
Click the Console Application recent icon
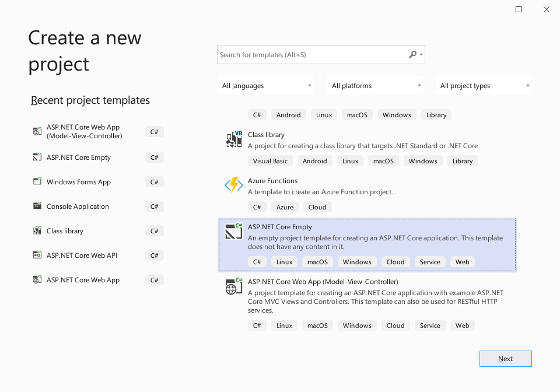[x=37, y=206]
